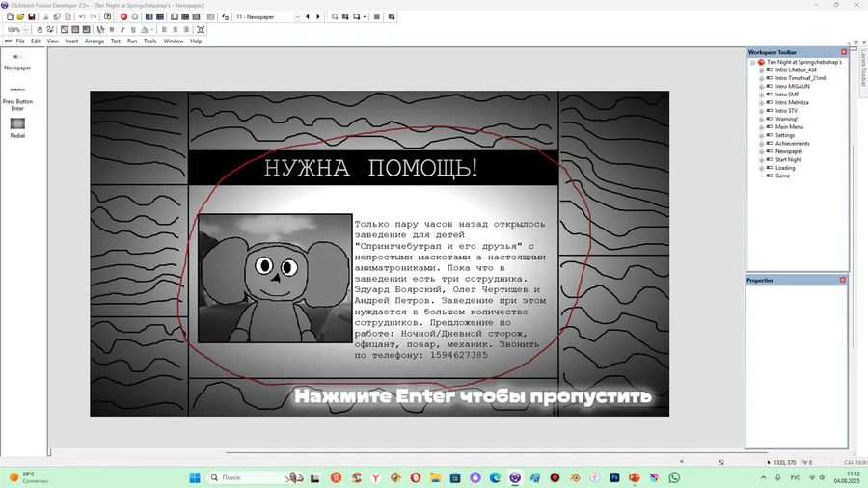Click the Redo arrow icon
The width and height of the screenshot is (868, 488).
[93, 17]
